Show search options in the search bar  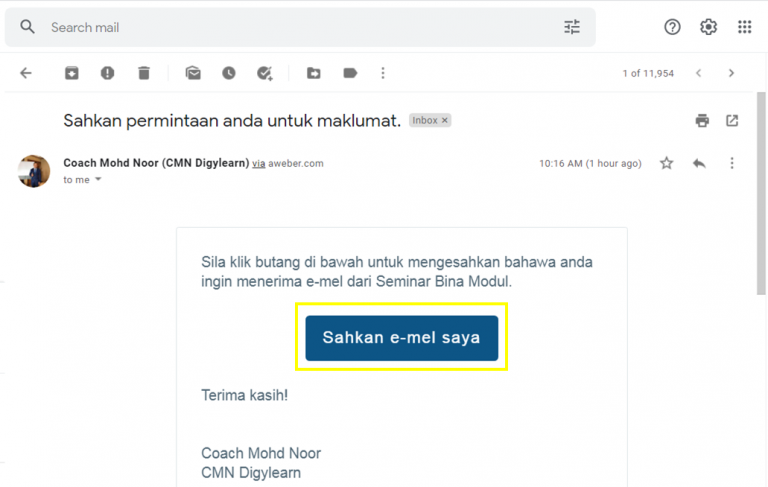[572, 27]
